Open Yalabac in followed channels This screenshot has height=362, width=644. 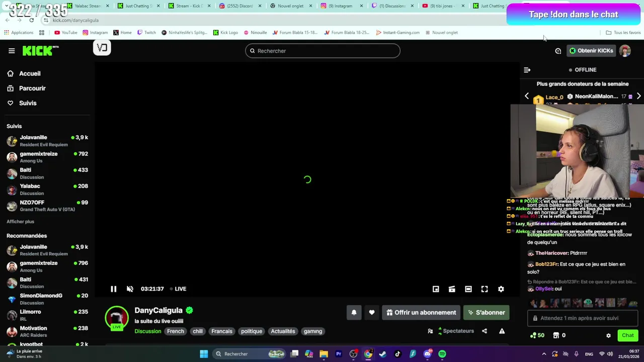point(47,190)
